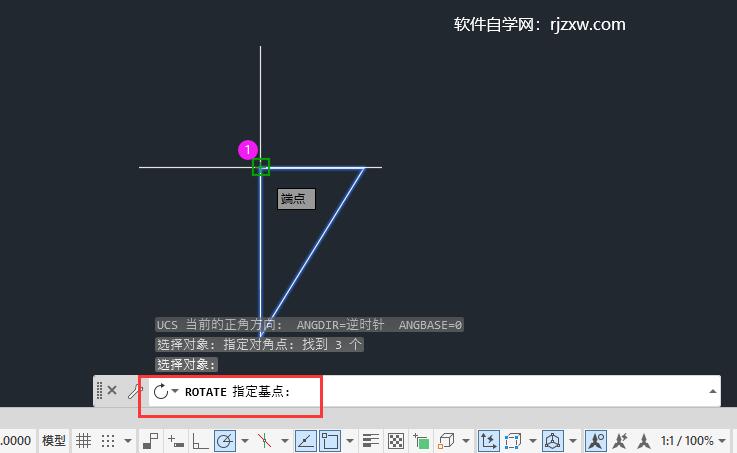
Task: Toggle polar tracking icon
Action: coord(225,441)
